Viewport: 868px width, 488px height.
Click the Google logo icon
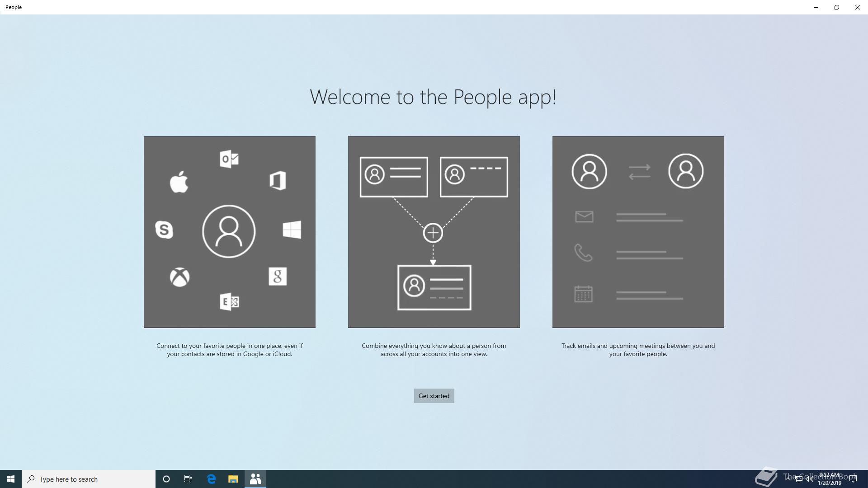click(278, 276)
